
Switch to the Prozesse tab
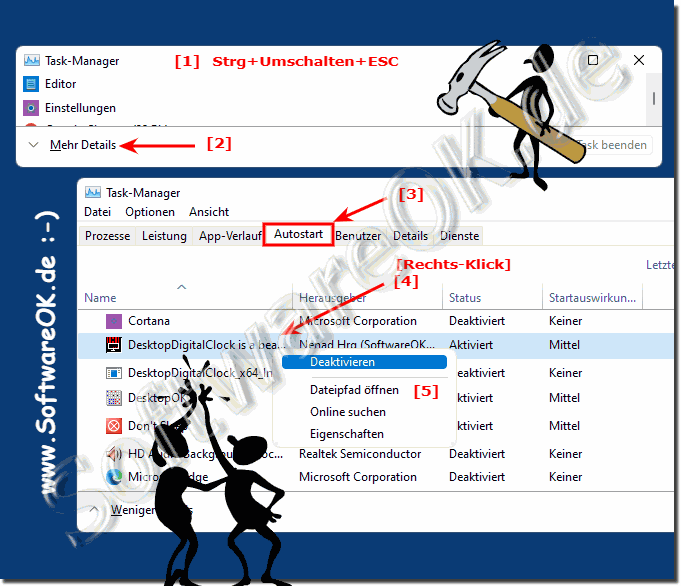[107, 236]
